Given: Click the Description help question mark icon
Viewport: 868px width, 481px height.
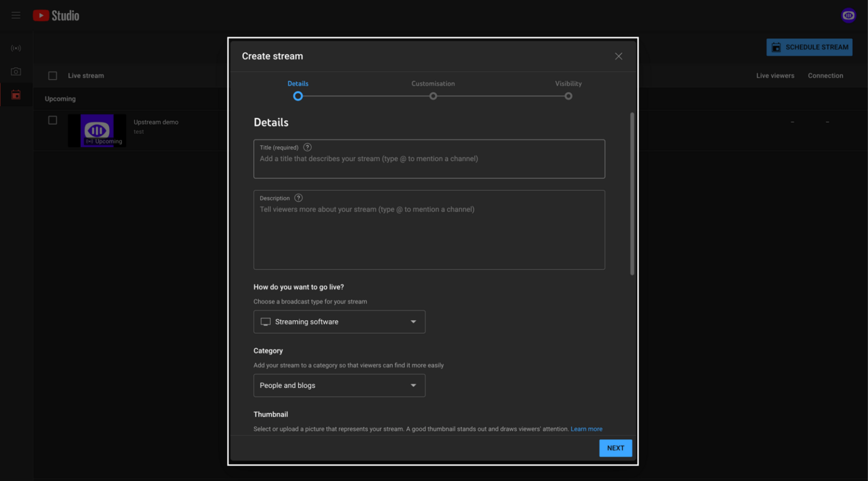Looking at the screenshot, I should pyautogui.click(x=299, y=198).
